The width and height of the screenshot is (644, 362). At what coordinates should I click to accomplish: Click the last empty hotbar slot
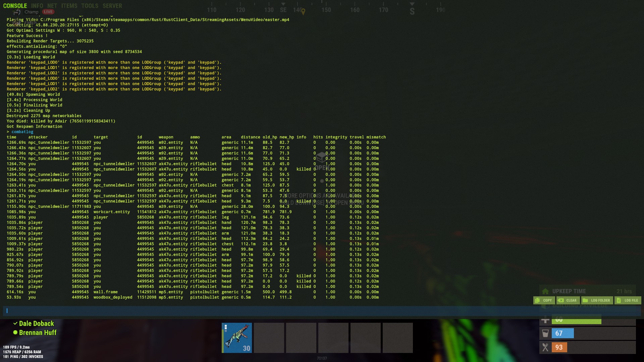[x=398, y=338]
